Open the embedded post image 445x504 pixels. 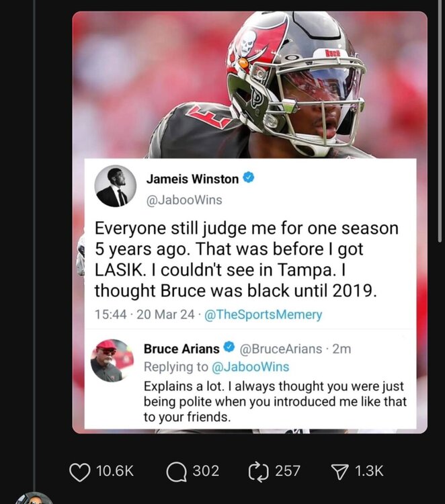[250, 222]
